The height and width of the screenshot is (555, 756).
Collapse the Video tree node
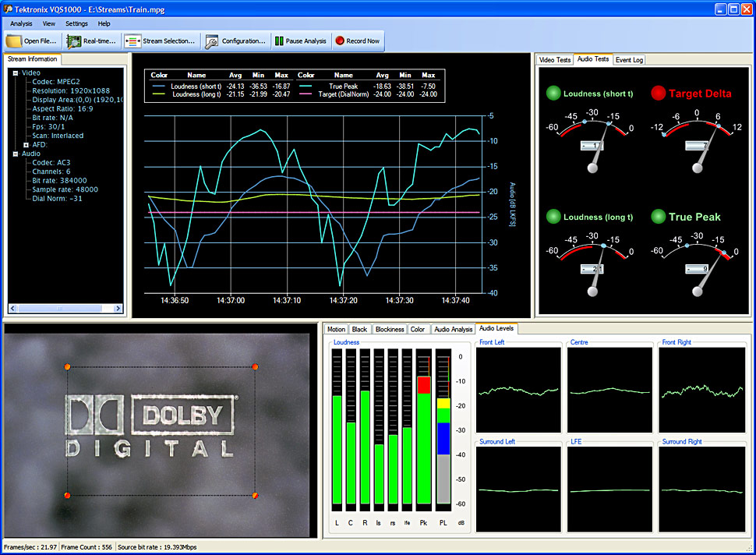click(16, 72)
